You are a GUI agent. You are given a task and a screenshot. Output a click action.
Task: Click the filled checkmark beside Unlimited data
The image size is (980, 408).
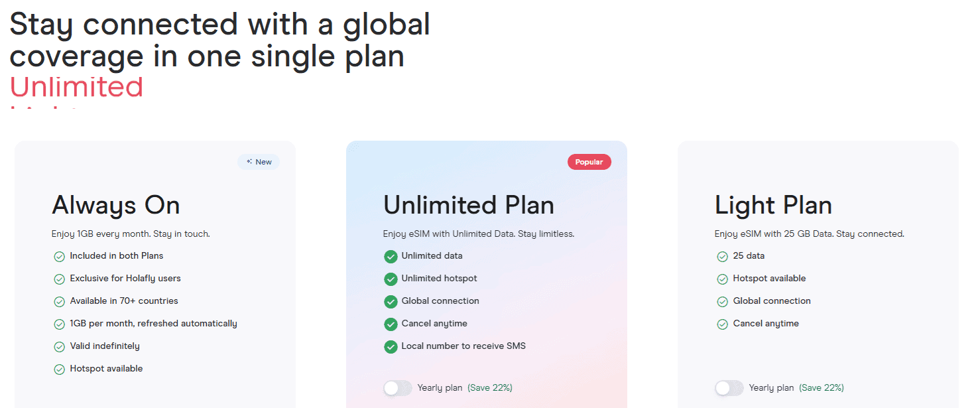coord(391,257)
